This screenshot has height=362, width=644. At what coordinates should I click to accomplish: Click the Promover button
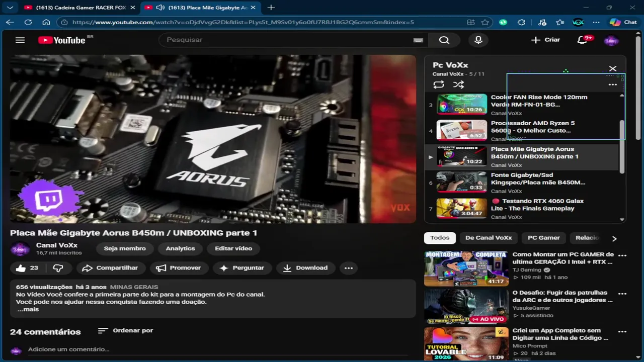point(179,268)
